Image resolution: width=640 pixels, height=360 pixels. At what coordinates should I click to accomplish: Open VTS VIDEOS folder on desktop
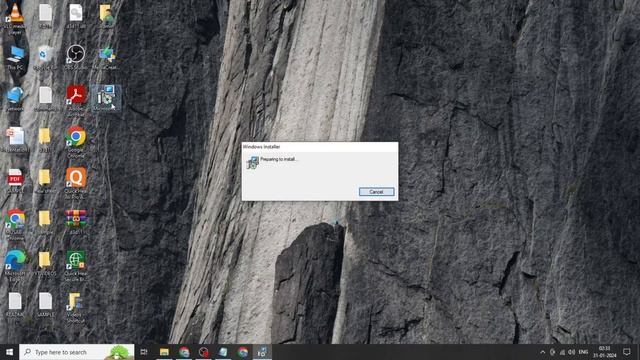[x=45, y=263]
